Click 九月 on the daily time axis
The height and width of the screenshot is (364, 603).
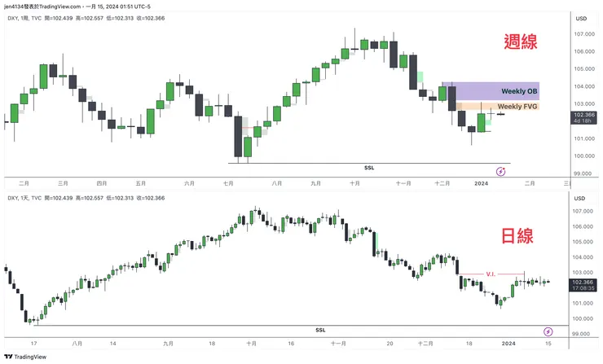pyautogui.click(x=168, y=344)
